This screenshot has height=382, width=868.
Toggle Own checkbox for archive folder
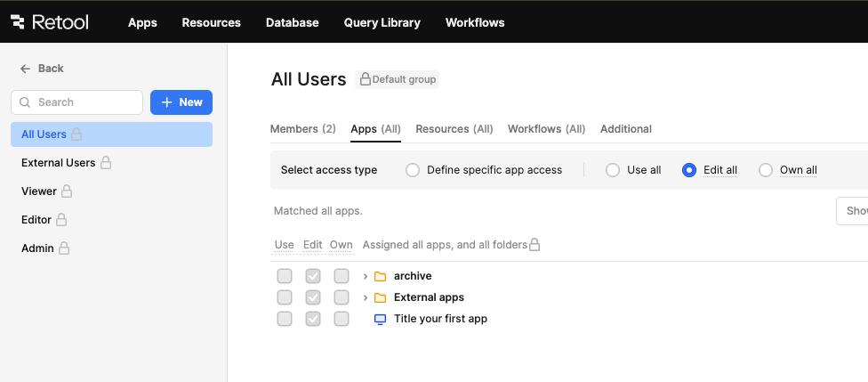click(x=342, y=276)
